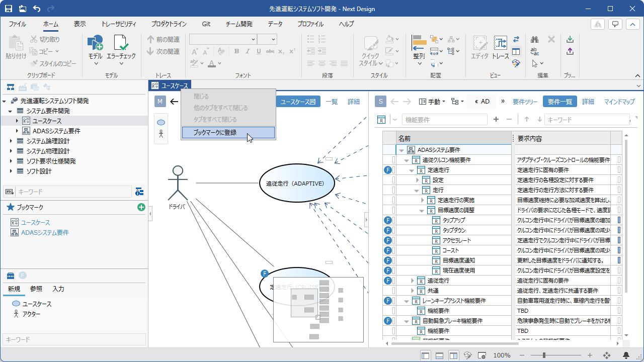Run the Error Check (エラーチェック) icon
644x362 pixels.
click(x=121, y=43)
